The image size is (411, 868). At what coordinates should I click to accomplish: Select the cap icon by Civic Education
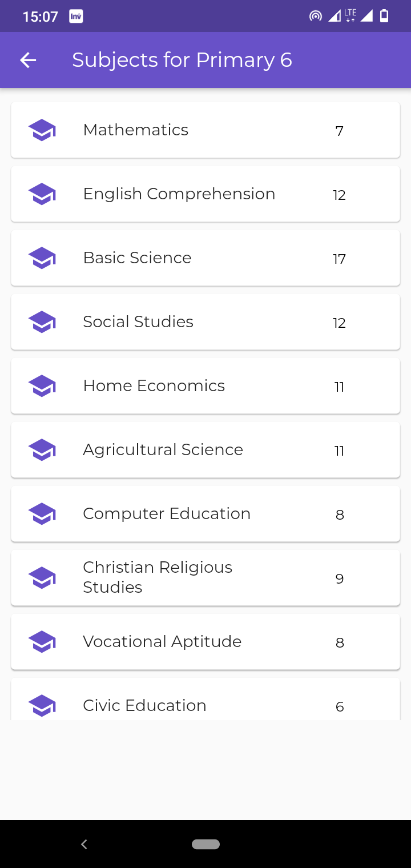pyautogui.click(x=42, y=706)
